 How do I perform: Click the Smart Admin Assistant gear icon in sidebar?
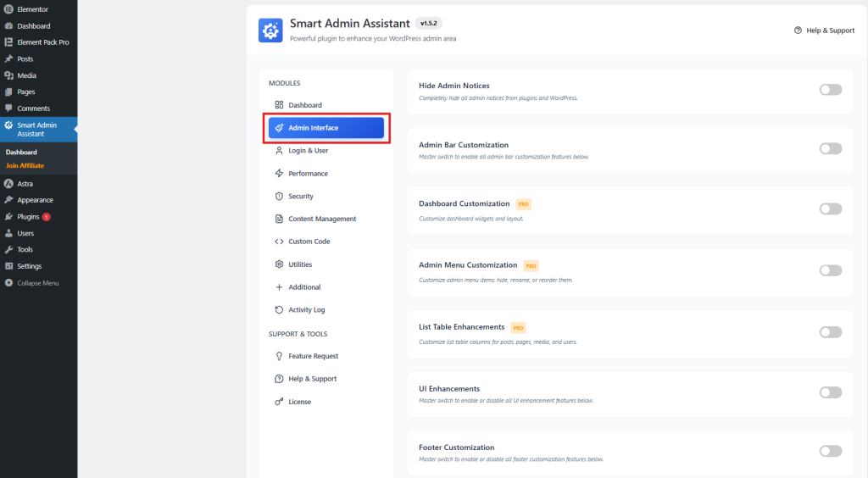[x=8, y=125]
